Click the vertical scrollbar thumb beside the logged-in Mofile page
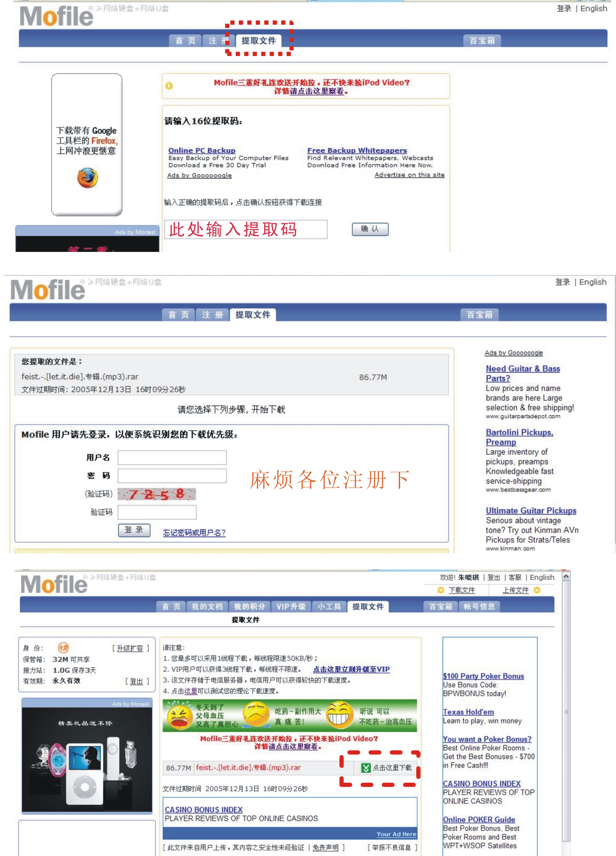The width and height of the screenshot is (616, 856). pos(566,711)
